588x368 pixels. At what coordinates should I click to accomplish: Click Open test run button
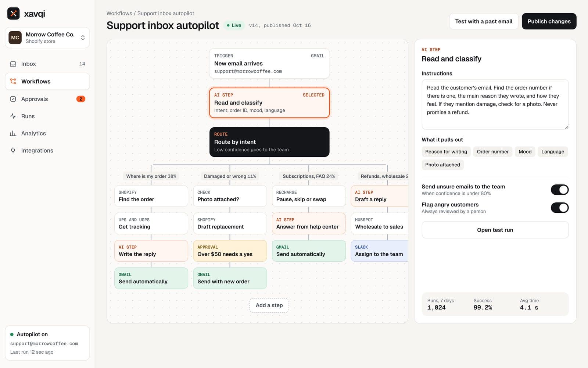pyautogui.click(x=495, y=230)
